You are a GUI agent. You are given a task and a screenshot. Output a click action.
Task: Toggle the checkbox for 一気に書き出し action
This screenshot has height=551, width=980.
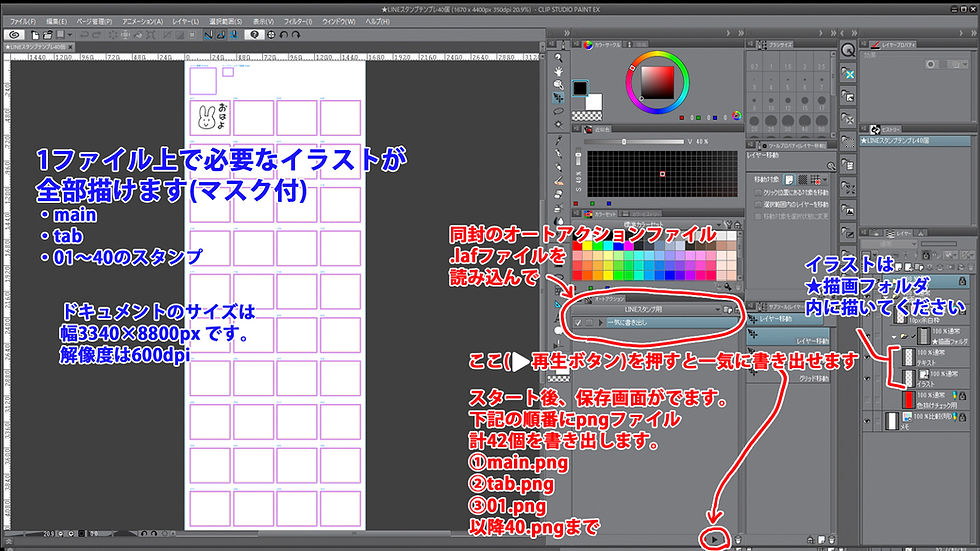[578, 323]
